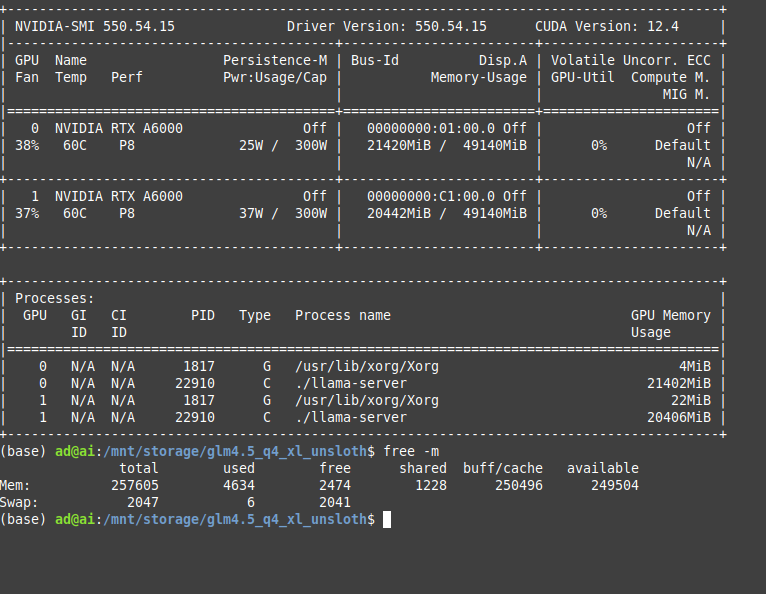Viewport: 766px width, 594px height.
Task: Click the Bus-Id column header
Action: (375, 61)
